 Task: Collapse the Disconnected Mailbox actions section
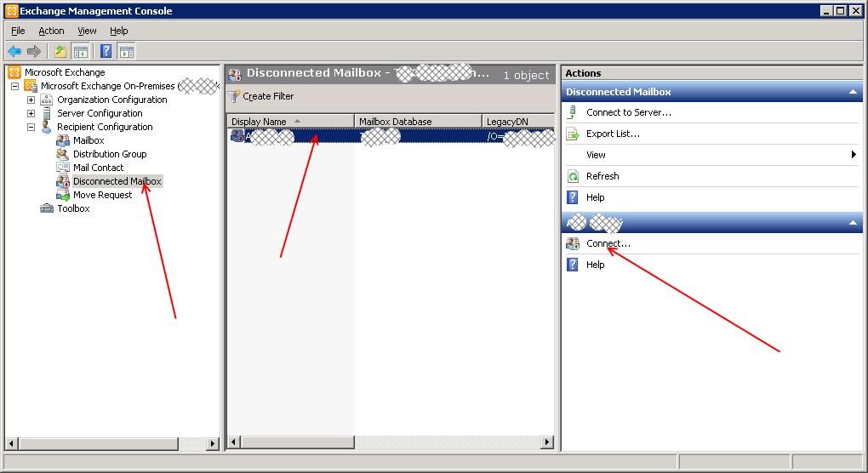pos(853,92)
